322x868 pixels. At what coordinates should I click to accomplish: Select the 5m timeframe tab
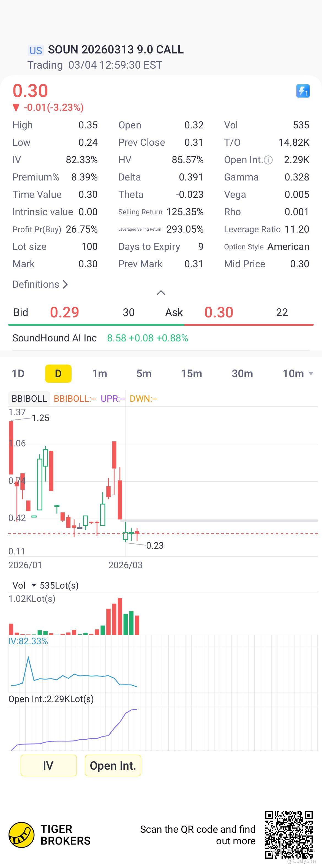(144, 374)
